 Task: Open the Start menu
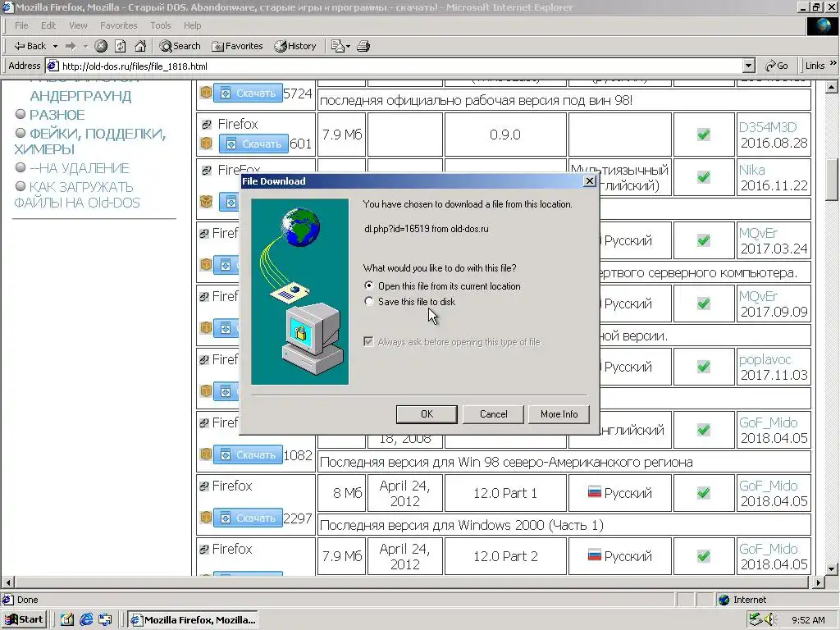click(24, 620)
